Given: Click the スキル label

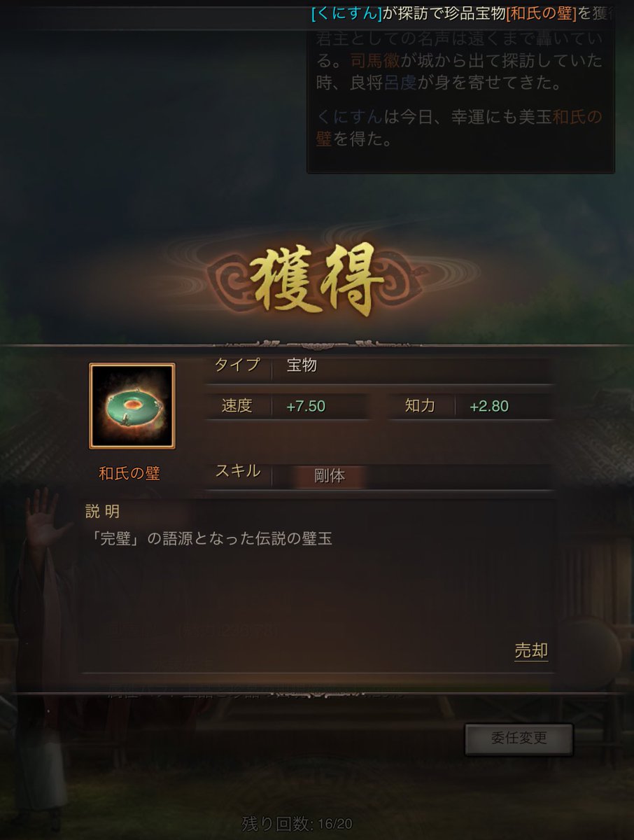Looking at the screenshot, I should 238,471.
